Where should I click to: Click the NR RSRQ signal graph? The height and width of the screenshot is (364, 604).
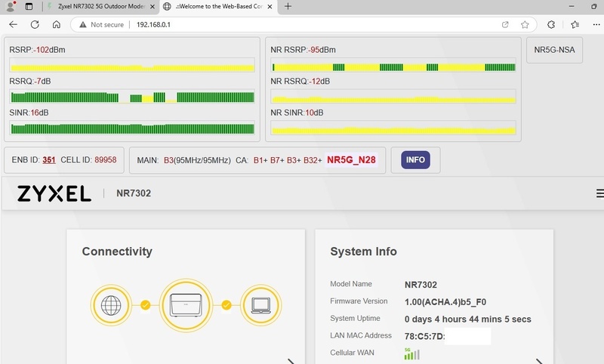(x=393, y=97)
